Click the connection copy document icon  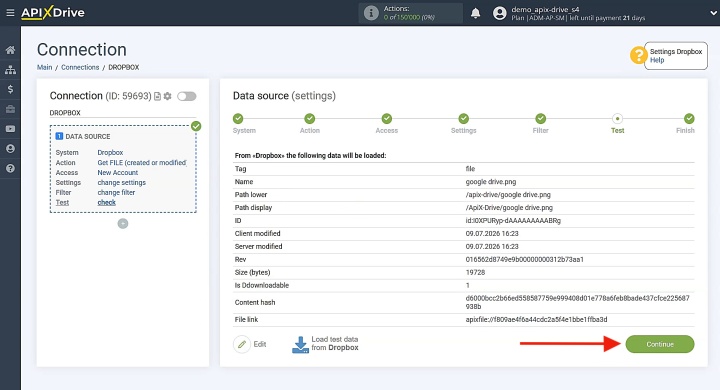coord(158,96)
